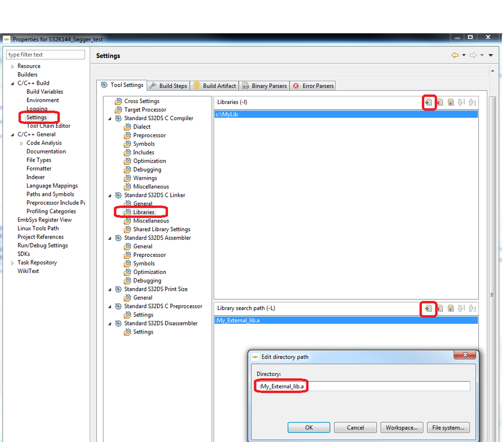Select Preprocessor under C Compiler
The image size is (504, 442).
[x=149, y=135]
